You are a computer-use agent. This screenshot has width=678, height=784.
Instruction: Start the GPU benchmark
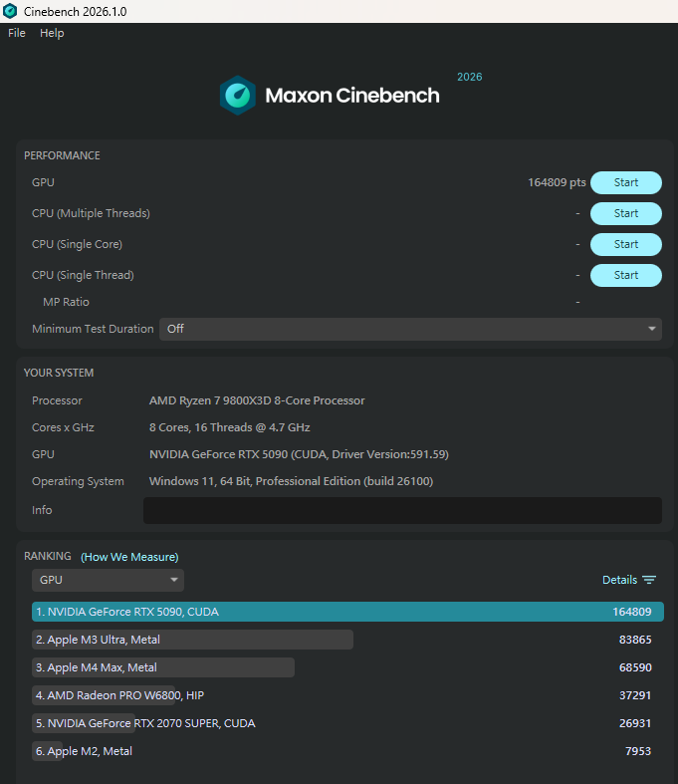pyautogui.click(x=626, y=182)
